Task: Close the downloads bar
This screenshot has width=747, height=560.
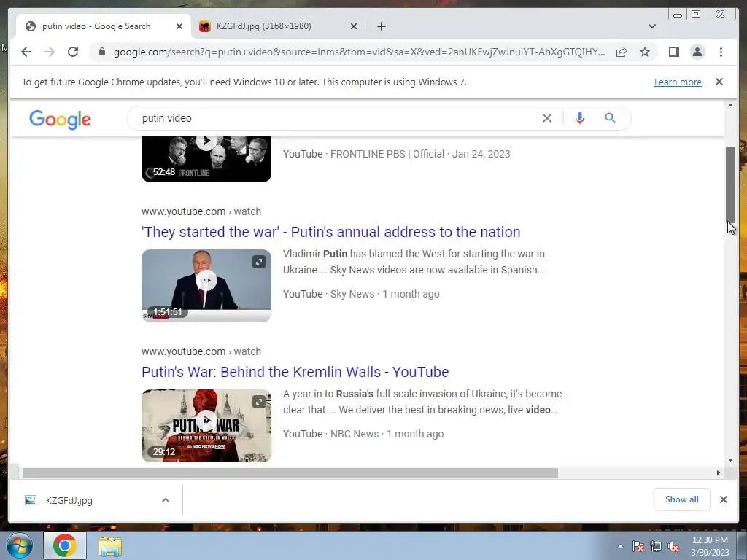Action: (723, 499)
